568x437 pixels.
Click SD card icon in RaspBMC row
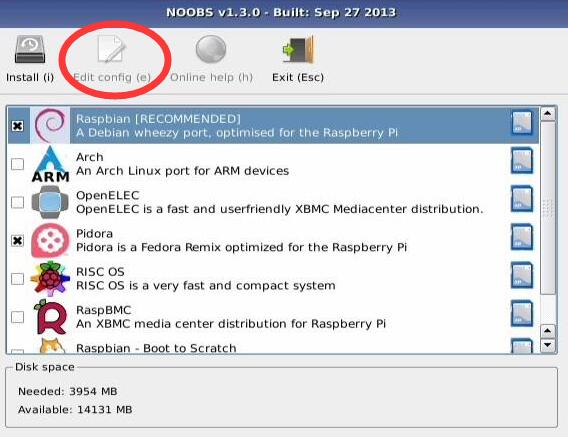(522, 313)
